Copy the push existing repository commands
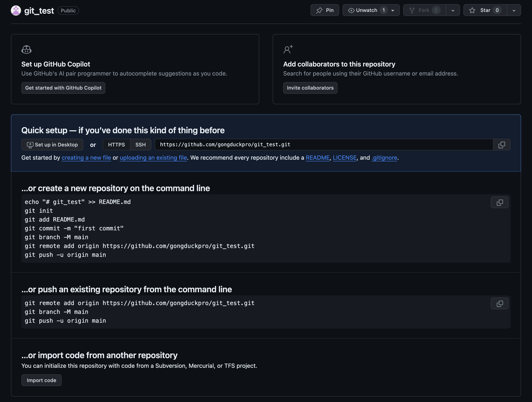Viewport: 532px width, 402px height. tap(499, 303)
